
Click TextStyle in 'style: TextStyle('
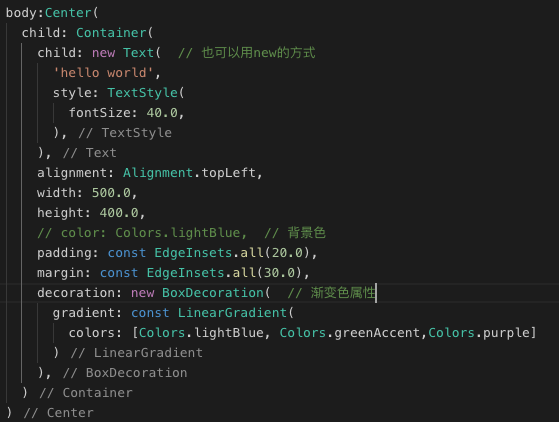(x=143, y=93)
